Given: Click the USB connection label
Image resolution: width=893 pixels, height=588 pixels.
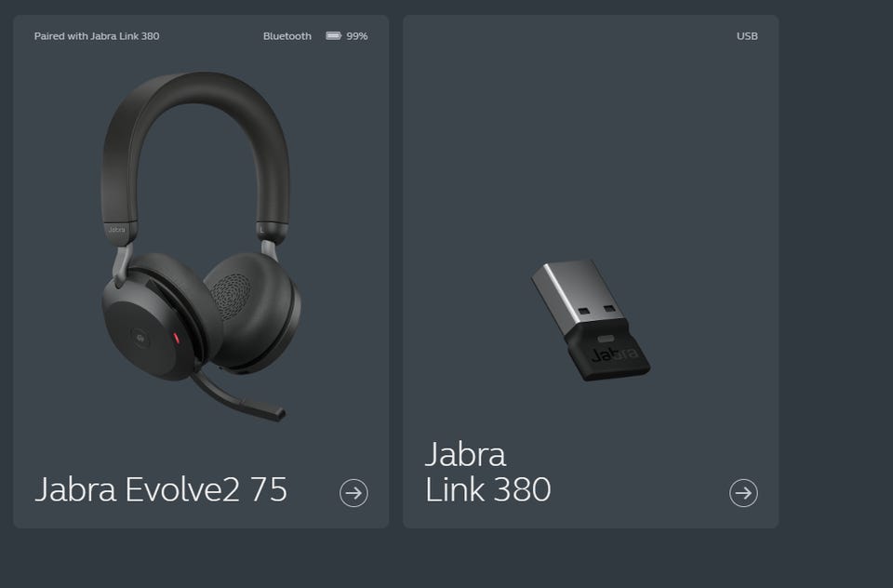Looking at the screenshot, I should pyautogui.click(x=747, y=36).
